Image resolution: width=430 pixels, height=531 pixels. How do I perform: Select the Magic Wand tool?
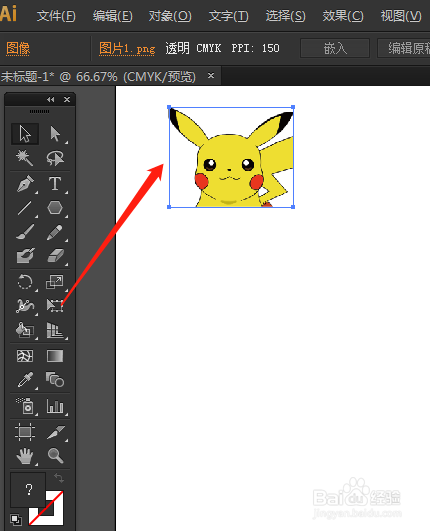pyautogui.click(x=25, y=158)
